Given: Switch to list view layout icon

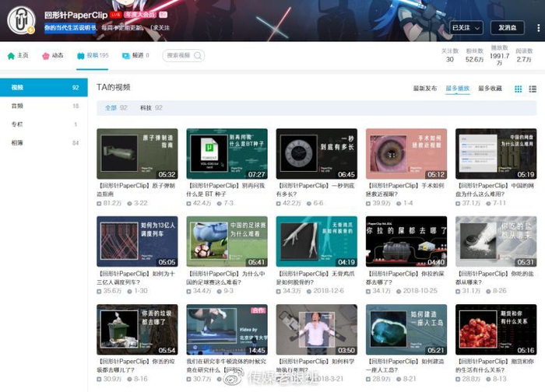Looking at the screenshot, I should click(x=532, y=89).
